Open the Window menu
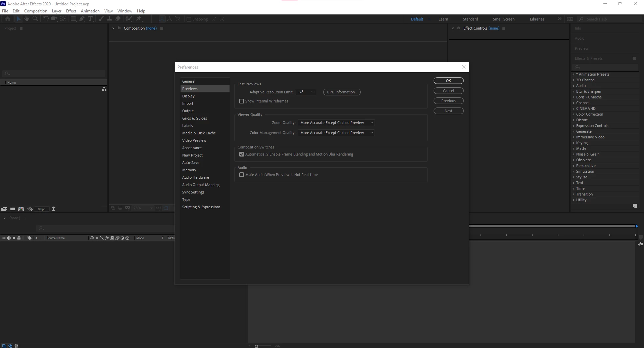The image size is (644, 348). tap(125, 11)
